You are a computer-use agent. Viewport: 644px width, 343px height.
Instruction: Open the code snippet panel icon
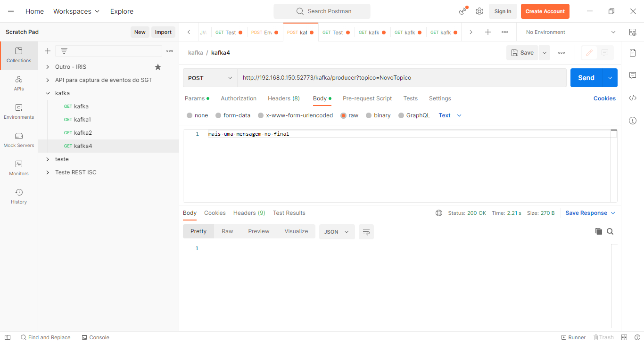click(633, 98)
